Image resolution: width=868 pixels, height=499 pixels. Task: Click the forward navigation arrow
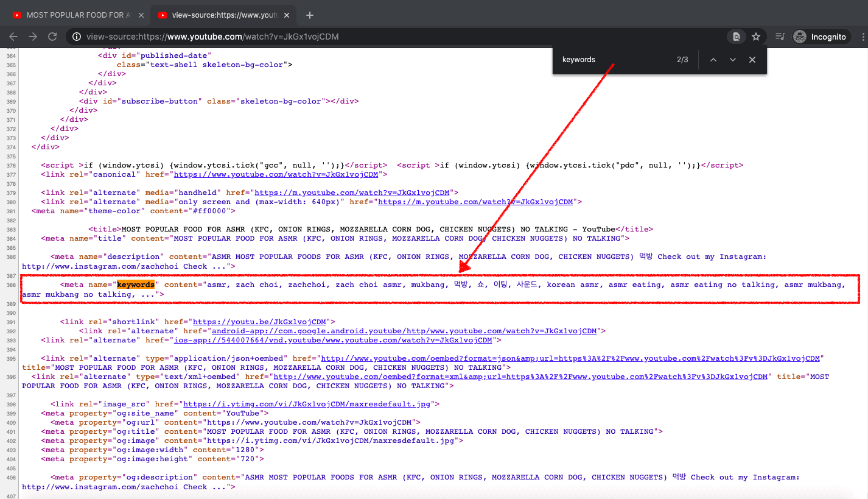33,37
